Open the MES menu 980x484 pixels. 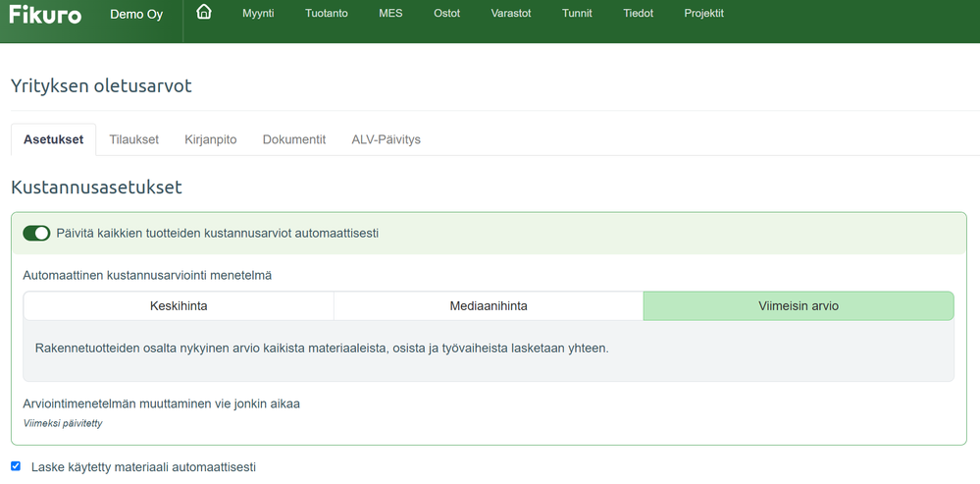[x=390, y=13]
